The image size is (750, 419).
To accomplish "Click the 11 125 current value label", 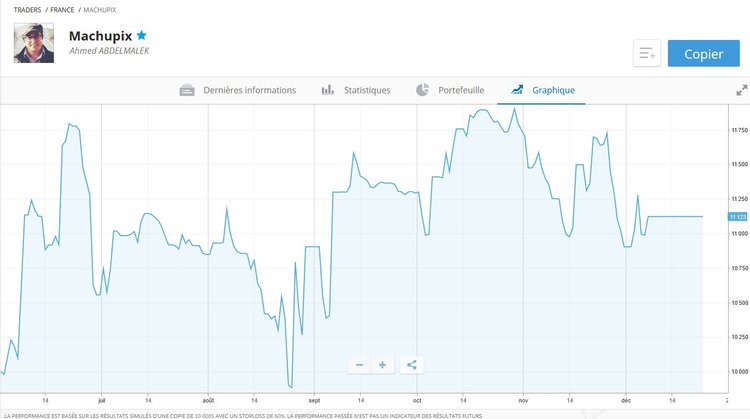I will tap(738, 217).
